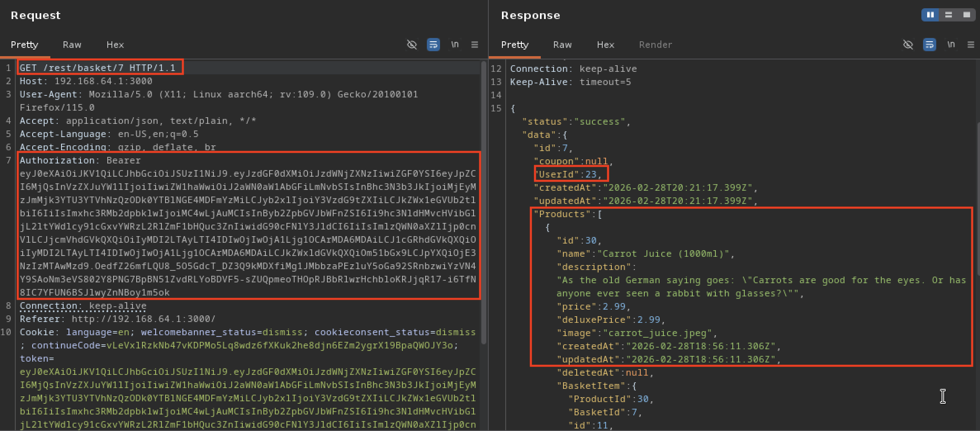Click the "image":"carrot_juice.jpeg" line
The image size is (980, 431).
click(x=637, y=333)
